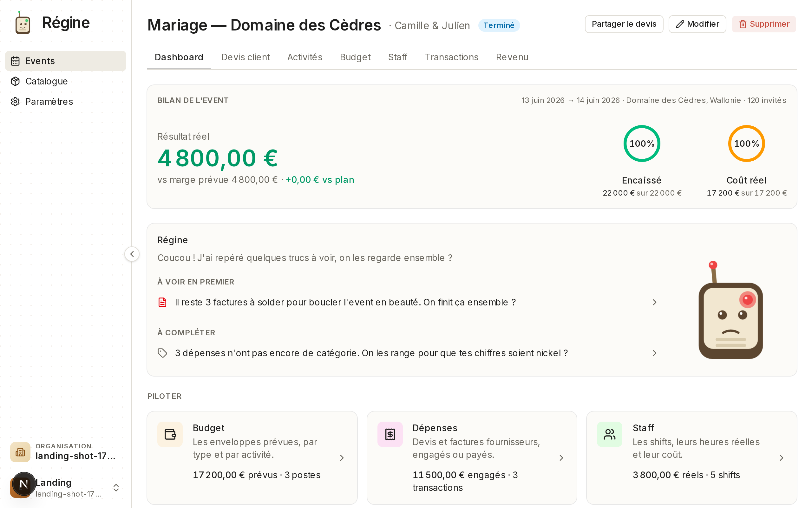Switch to the Devis client tab
This screenshot has width=812, height=508.
pyautogui.click(x=245, y=57)
